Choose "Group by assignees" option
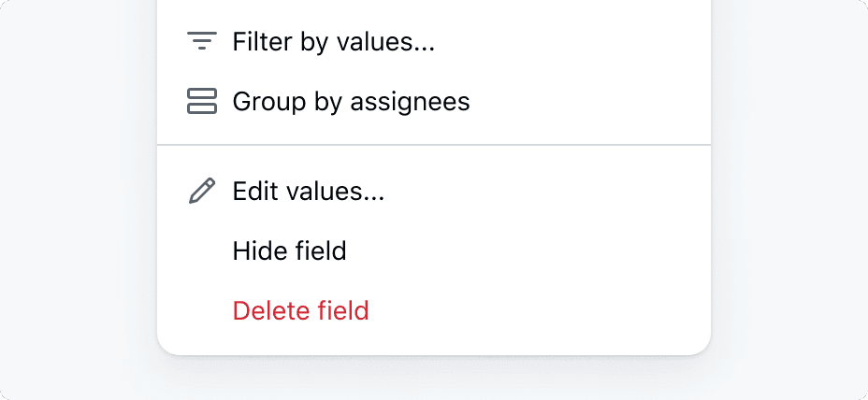 coord(351,101)
